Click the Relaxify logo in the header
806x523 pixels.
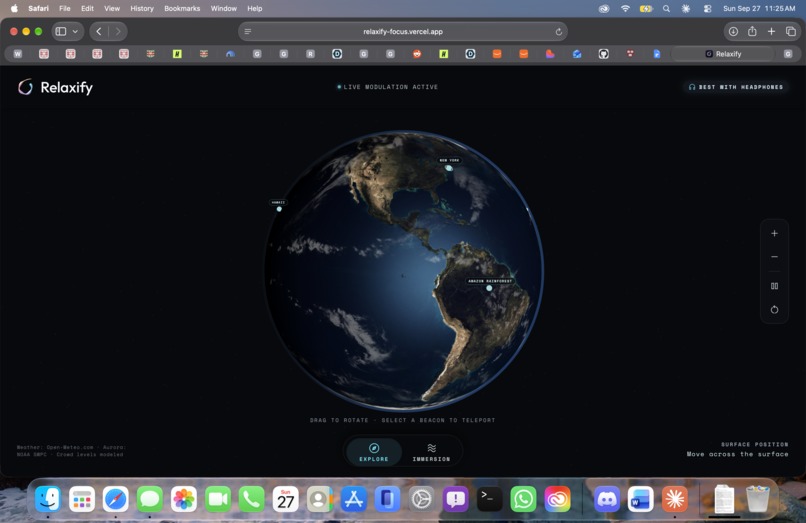[x=56, y=87]
